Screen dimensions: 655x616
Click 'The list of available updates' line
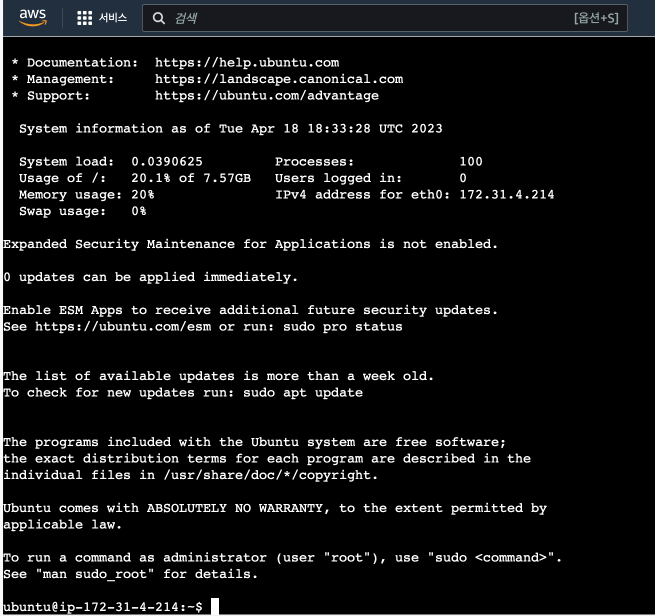(x=218, y=376)
